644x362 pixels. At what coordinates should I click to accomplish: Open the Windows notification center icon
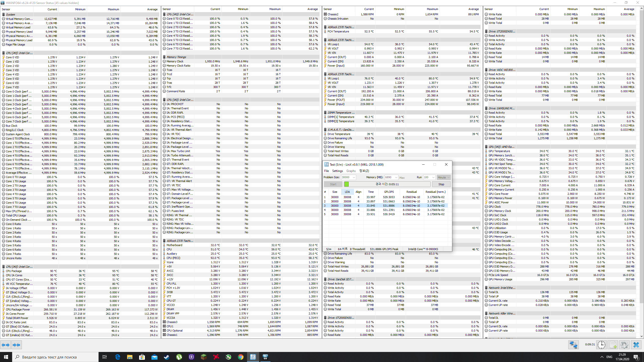pyautogui.click(x=636, y=357)
